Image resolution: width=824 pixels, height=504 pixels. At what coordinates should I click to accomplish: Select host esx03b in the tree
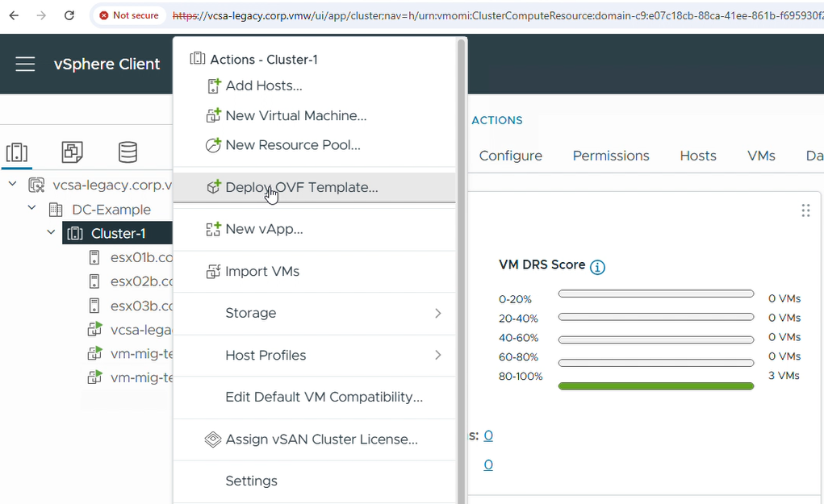point(141,306)
